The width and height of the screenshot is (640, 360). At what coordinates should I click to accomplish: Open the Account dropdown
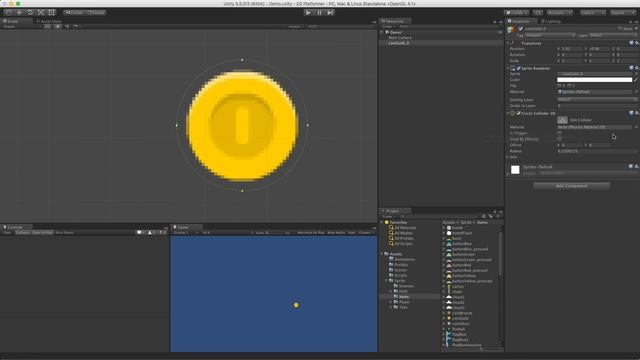pos(560,13)
